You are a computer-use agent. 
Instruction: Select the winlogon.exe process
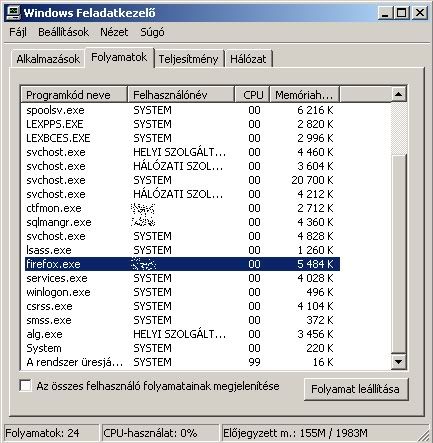(x=182, y=292)
